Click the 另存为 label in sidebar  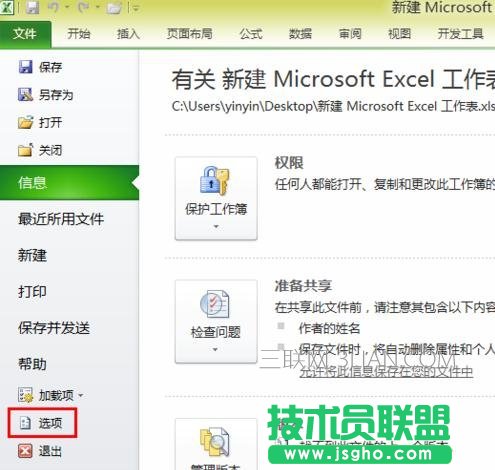click(x=56, y=95)
